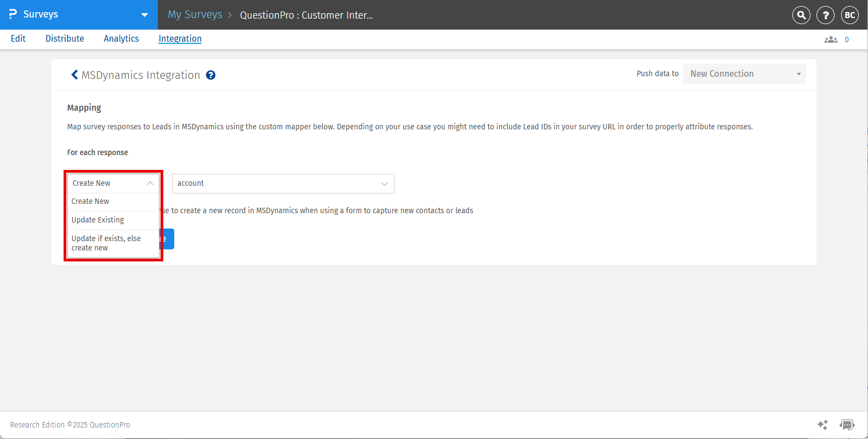Expand the Surveys product switcher dropdown
Viewport: 868px width, 439px height.
point(145,15)
